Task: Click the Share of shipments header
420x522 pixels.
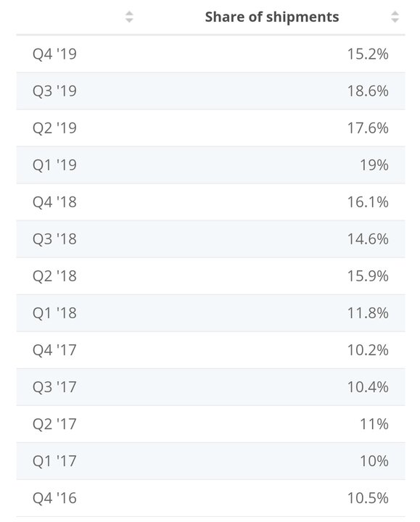Action: tap(272, 17)
